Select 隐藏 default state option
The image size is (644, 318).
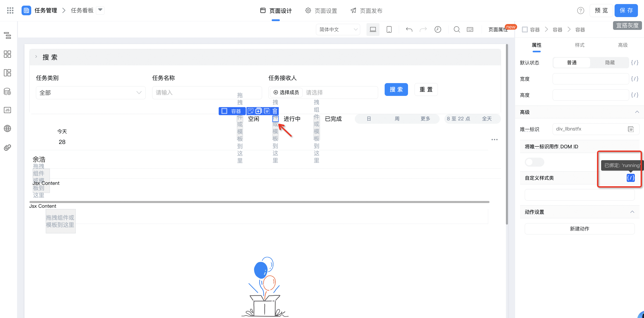click(609, 62)
